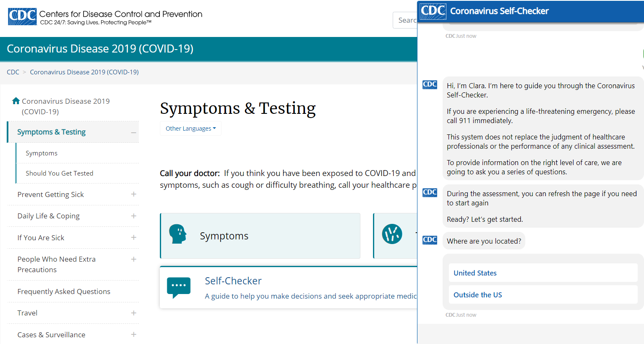
Task: Open Should You Get Tested menu item
Action: tap(60, 173)
